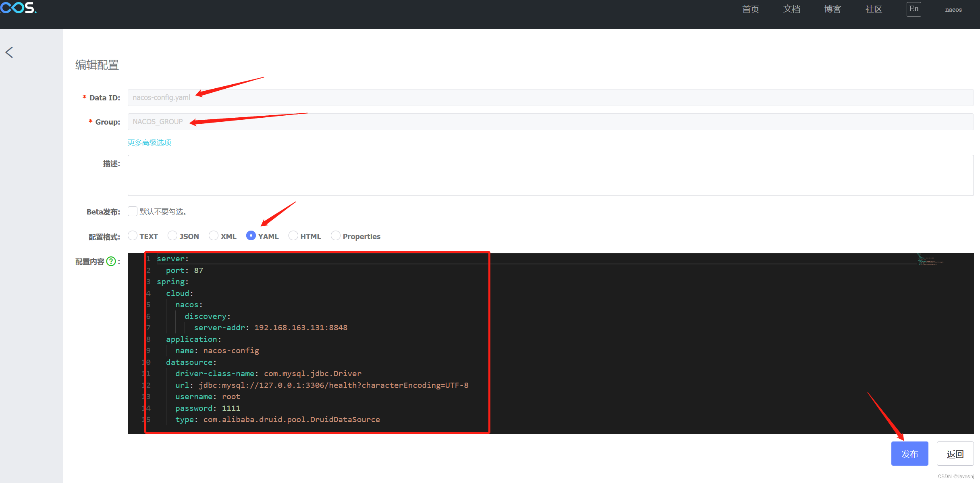Viewport: 980px width, 483px height.
Task: Check the Beta发布 checkbox
Action: 133,211
